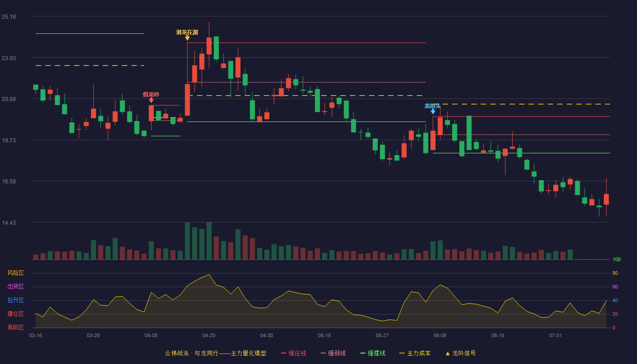Click the 05-15 date axis label
Viewport: 637px width, 364px height.
coord(324,335)
